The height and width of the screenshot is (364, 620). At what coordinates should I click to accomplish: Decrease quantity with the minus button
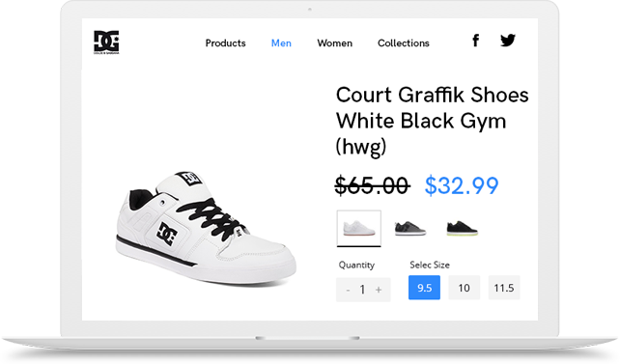(x=348, y=290)
